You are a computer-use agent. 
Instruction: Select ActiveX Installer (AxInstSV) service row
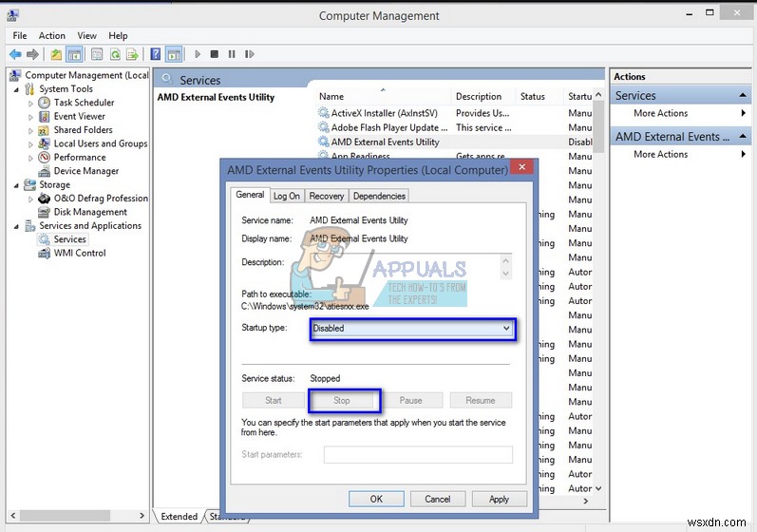coord(454,113)
